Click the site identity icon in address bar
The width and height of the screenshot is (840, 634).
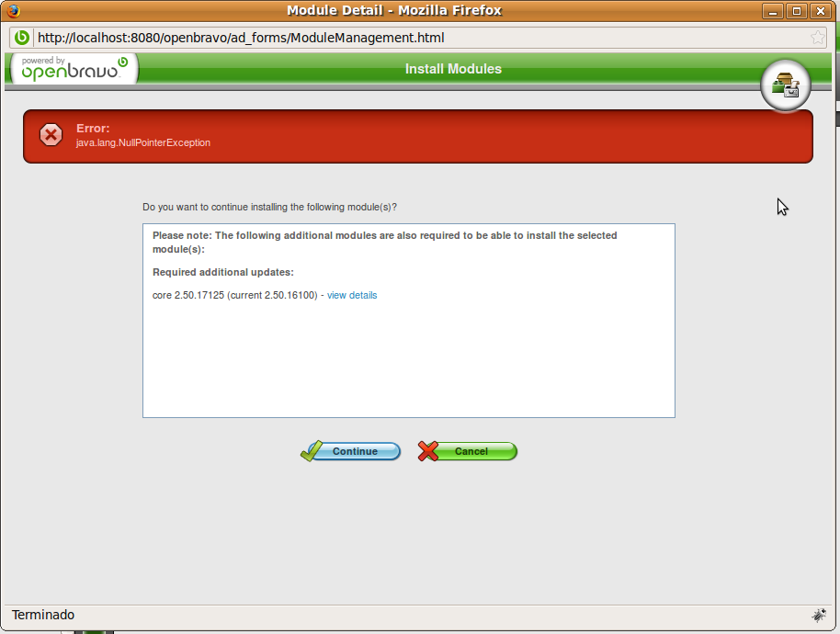[x=22, y=38]
